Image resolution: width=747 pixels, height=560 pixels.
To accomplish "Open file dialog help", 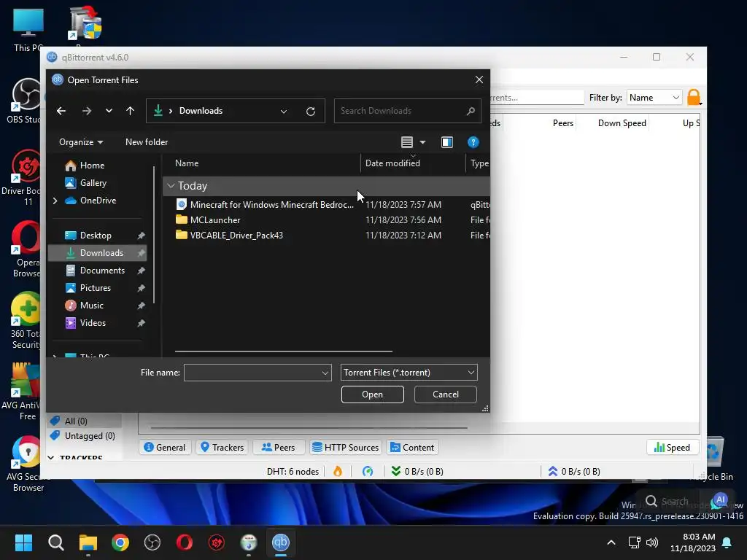I will [x=473, y=142].
